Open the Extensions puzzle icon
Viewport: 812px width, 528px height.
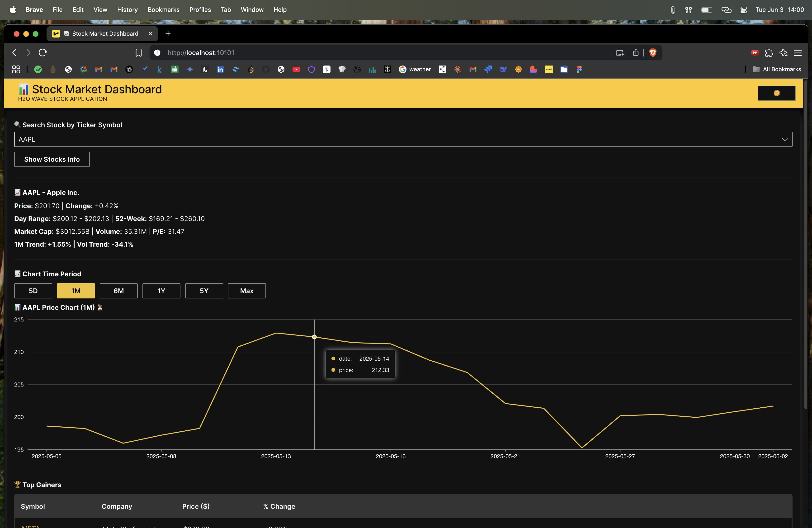click(769, 52)
